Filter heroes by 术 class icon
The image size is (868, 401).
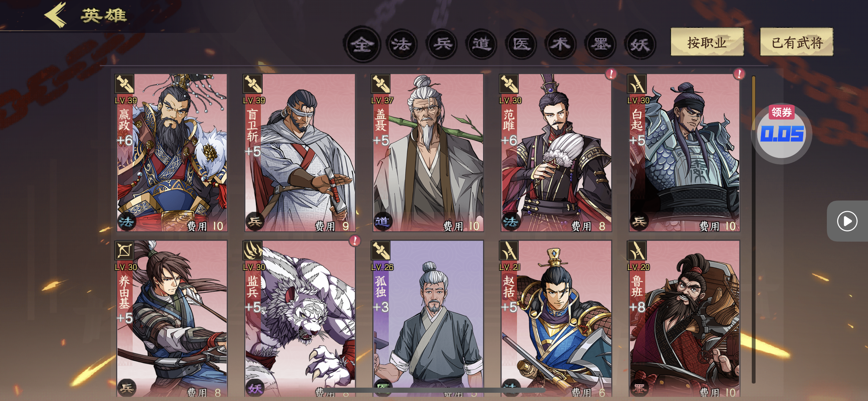click(x=561, y=44)
